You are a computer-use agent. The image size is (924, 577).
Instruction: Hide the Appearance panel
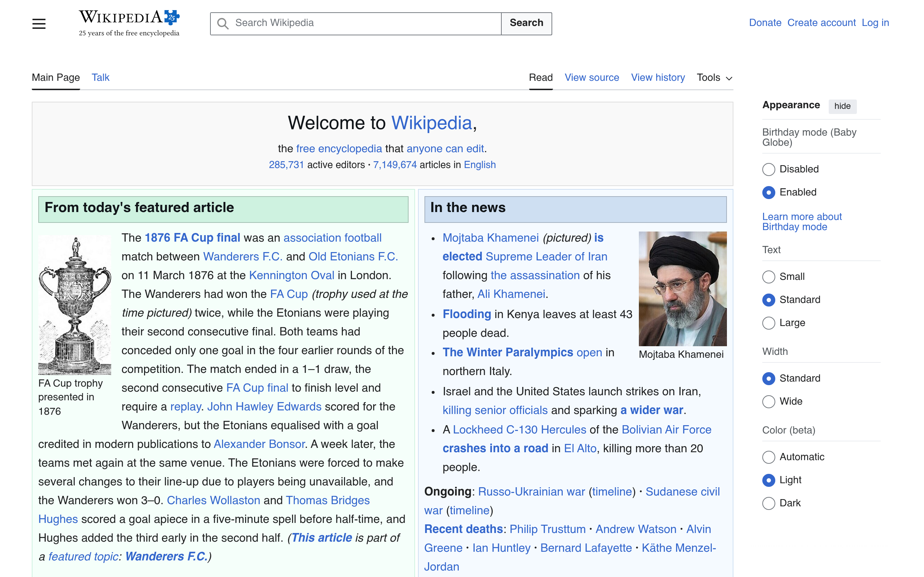click(x=842, y=106)
